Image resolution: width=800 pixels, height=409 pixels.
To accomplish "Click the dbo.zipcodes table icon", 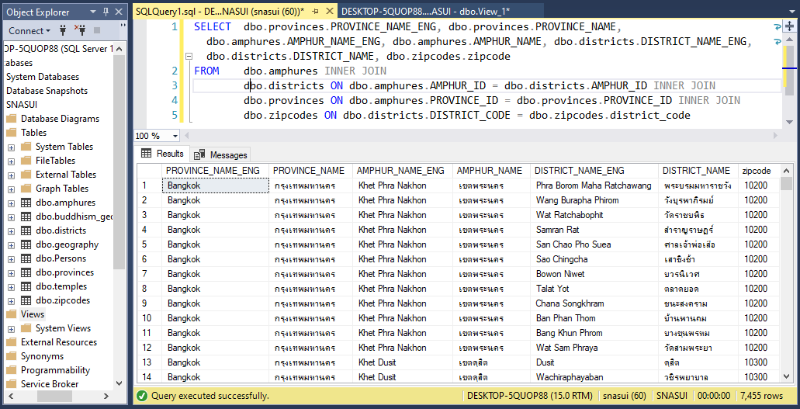I will click(x=26, y=300).
